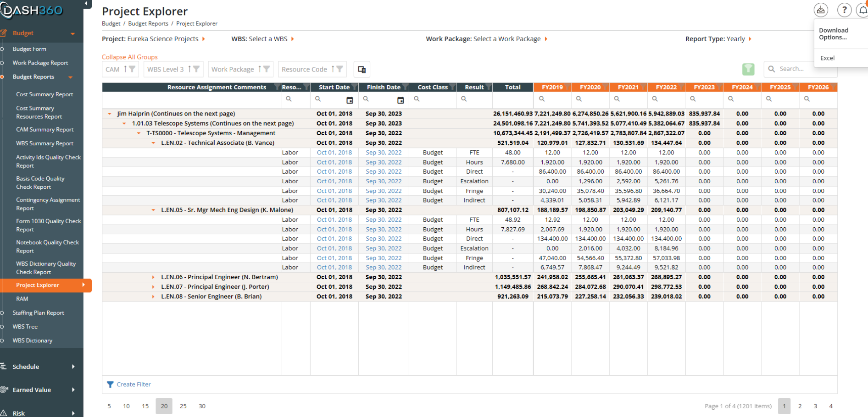Open WBS Tree in sidebar
The image size is (868, 417).
click(25, 327)
